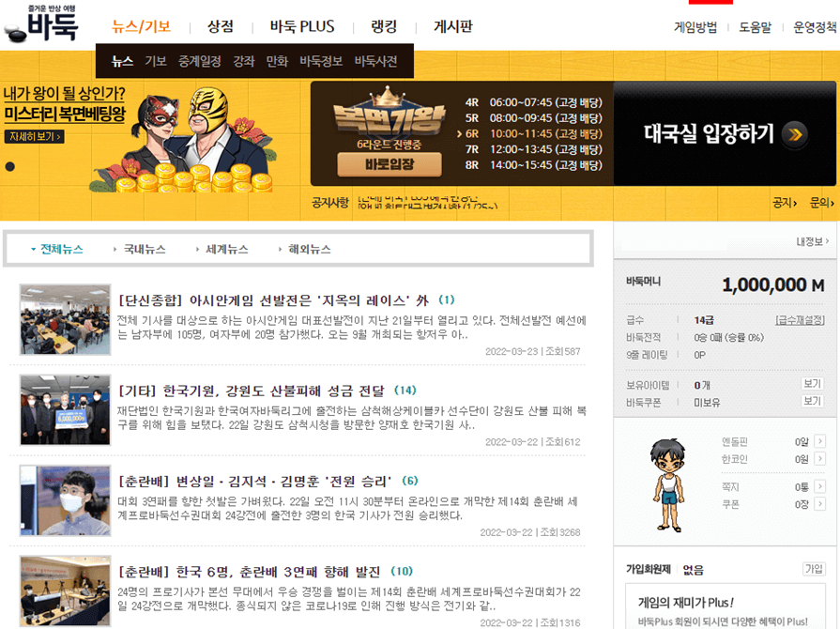Screen dimensions: 840x629
Task: Select 기보 submenu item
Action: tap(156, 61)
